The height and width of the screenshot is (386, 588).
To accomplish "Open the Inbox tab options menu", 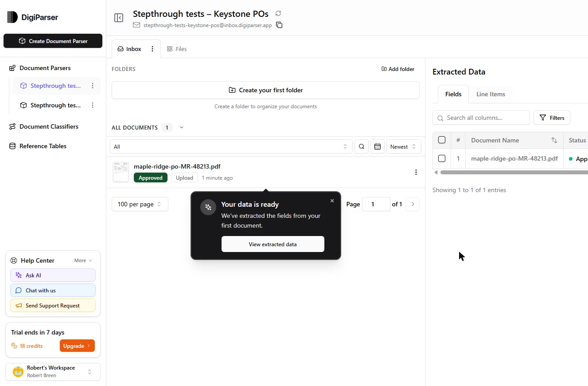I will 152,49.
